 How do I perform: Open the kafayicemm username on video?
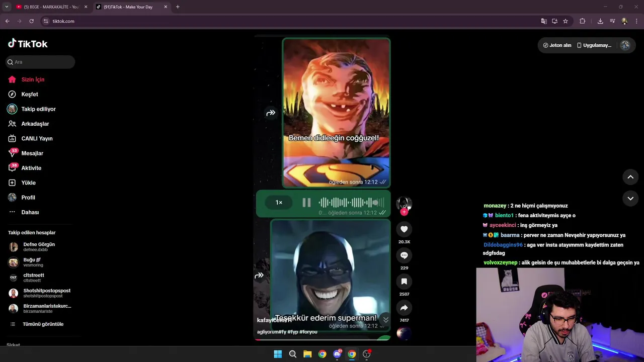tap(274, 320)
